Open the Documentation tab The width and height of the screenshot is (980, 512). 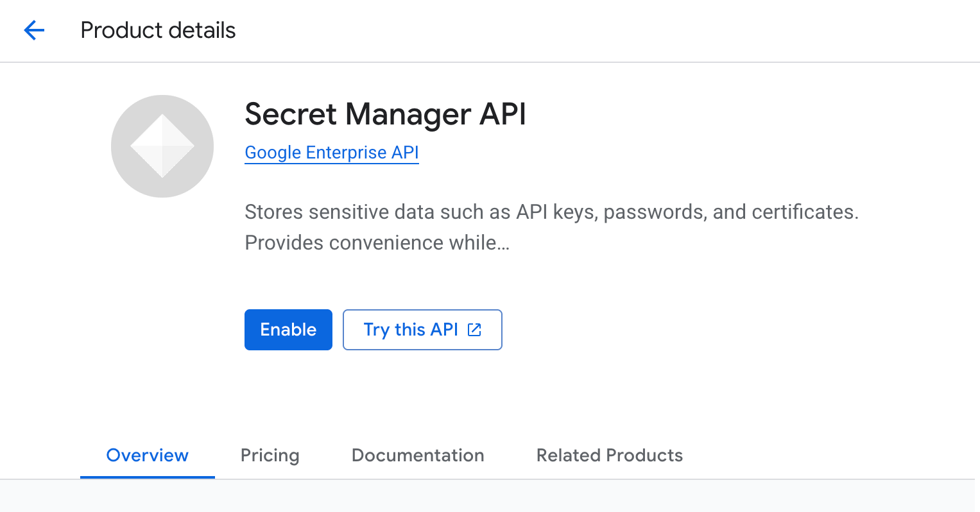[x=417, y=455]
